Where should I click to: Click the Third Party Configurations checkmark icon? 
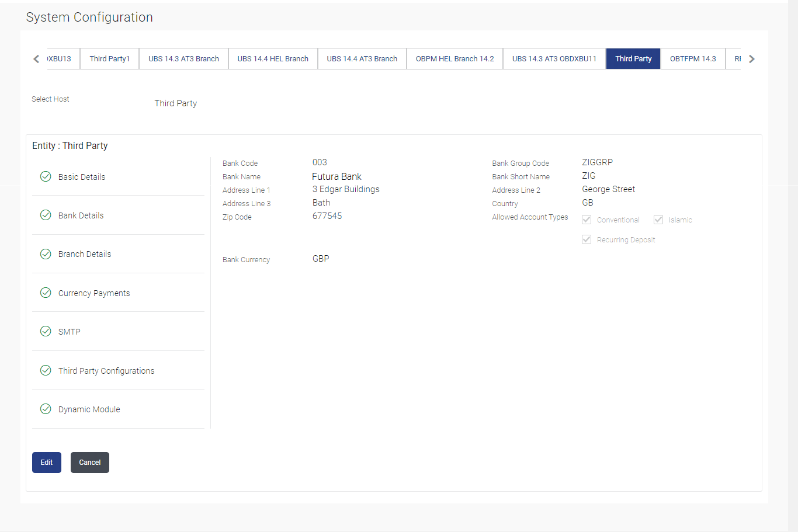click(46, 370)
